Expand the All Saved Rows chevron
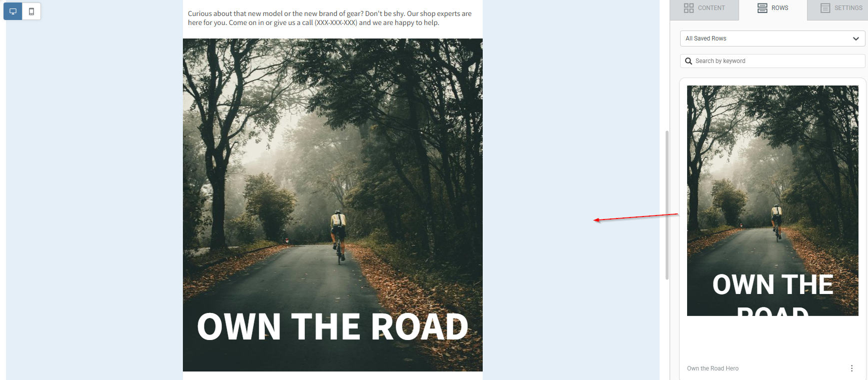Viewport: 868px width, 380px height. point(856,38)
